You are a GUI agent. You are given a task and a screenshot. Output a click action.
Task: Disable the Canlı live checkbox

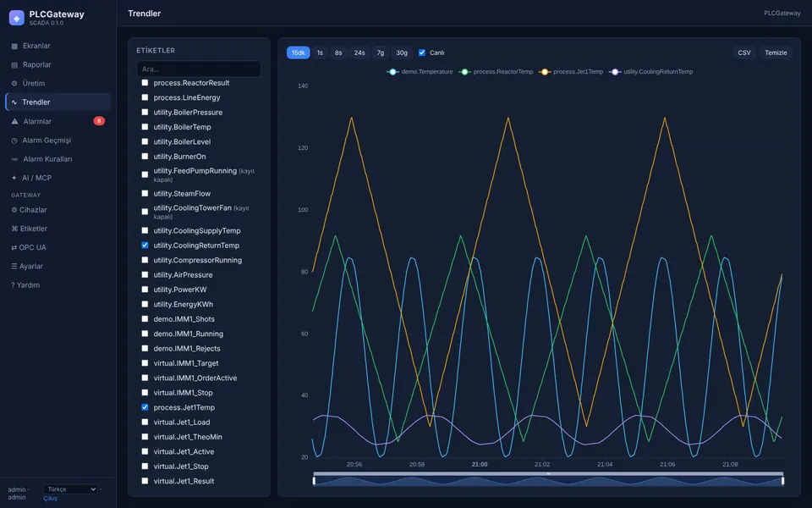pos(422,52)
